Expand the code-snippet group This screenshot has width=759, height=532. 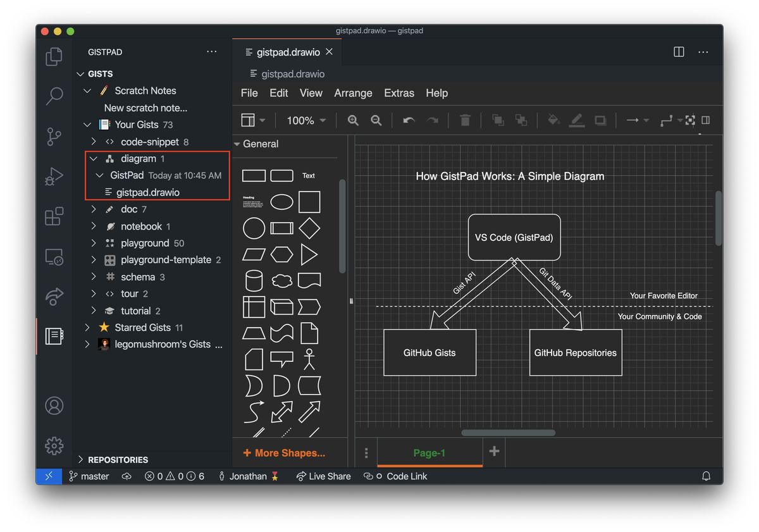pos(94,142)
